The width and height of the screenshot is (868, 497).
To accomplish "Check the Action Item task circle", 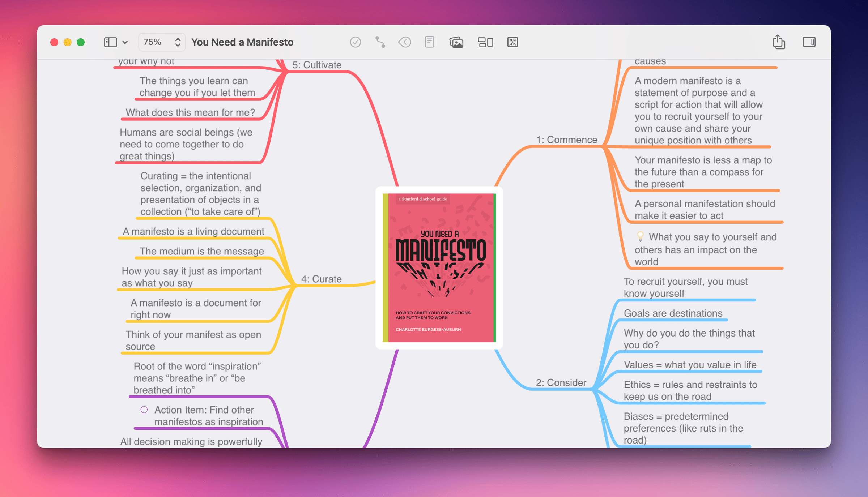I will (x=144, y=410).
